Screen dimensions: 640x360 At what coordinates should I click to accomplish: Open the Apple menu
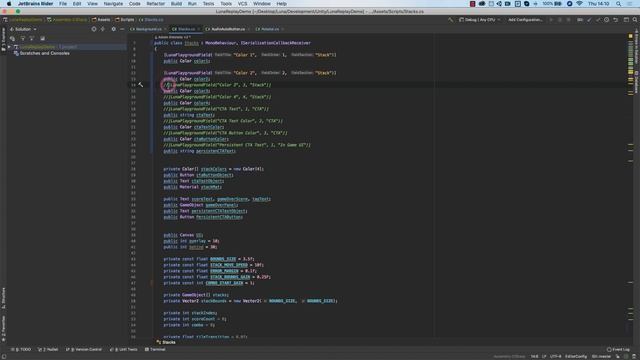[x=9, y=4]
